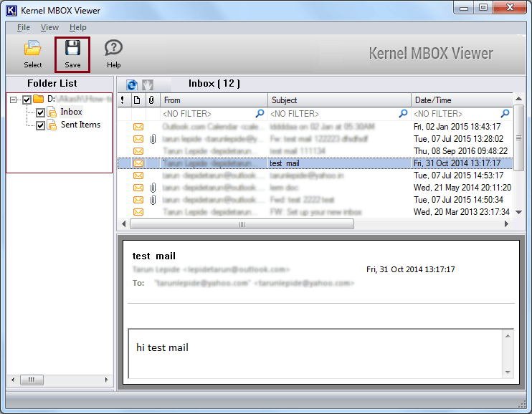This screenshot has height=414, width=532.
Task: Click envelope icon of 21 May 2014 email
Action: click(138, 188)
